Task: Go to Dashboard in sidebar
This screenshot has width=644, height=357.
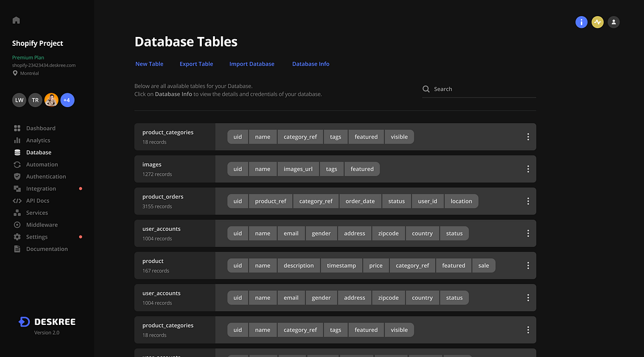Action: click(x=40, y=129)
